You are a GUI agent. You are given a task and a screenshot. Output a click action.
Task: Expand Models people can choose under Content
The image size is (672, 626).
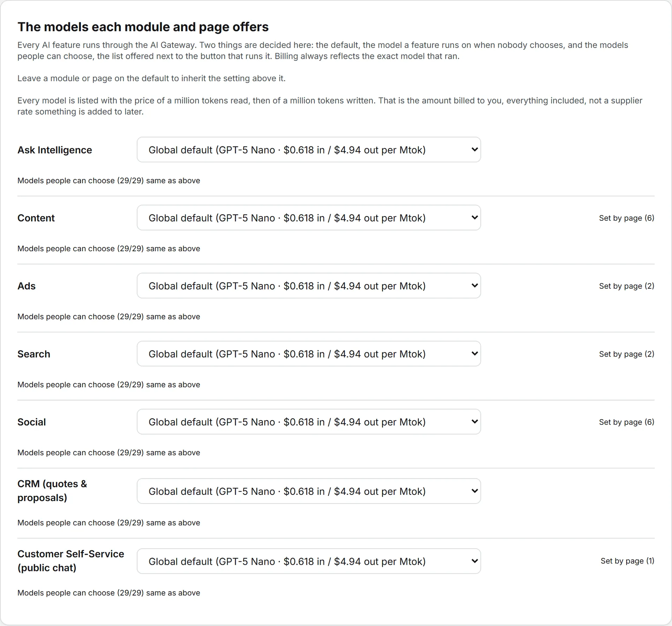point(109,248)
